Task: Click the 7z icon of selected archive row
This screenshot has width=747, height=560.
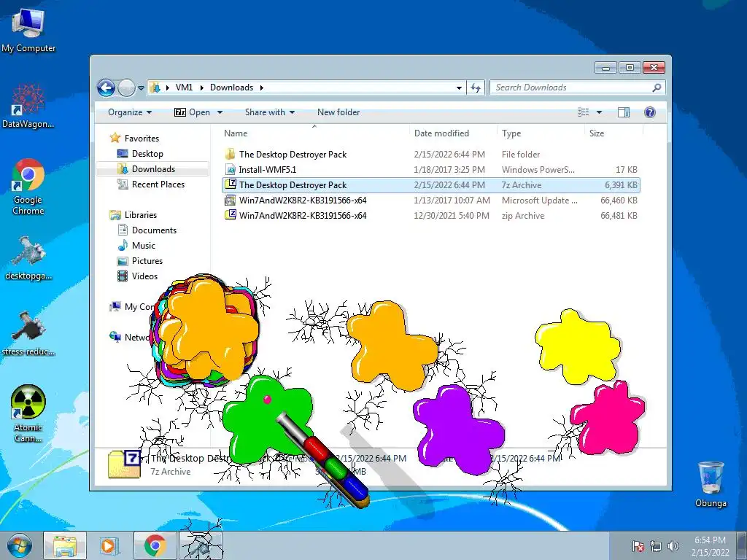Action: (231, 184)
